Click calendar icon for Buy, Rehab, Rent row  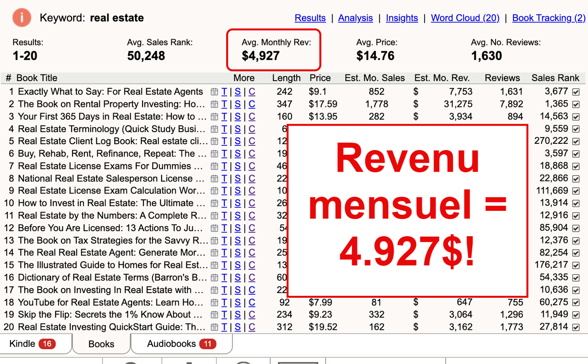coord(214,154)
